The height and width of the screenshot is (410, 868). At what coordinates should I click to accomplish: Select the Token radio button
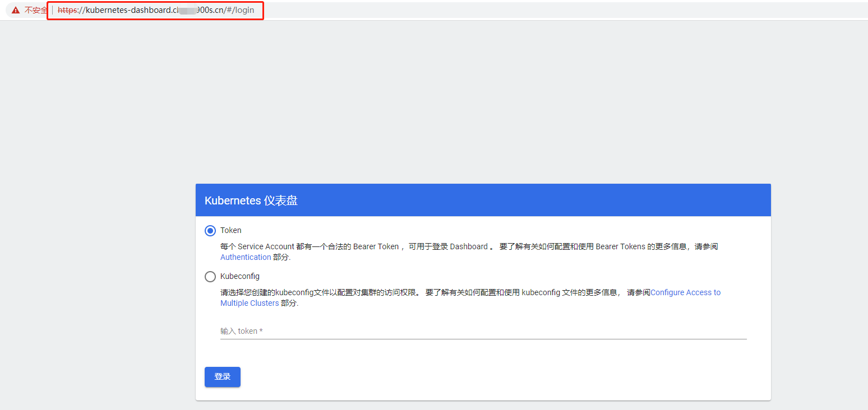210,231
